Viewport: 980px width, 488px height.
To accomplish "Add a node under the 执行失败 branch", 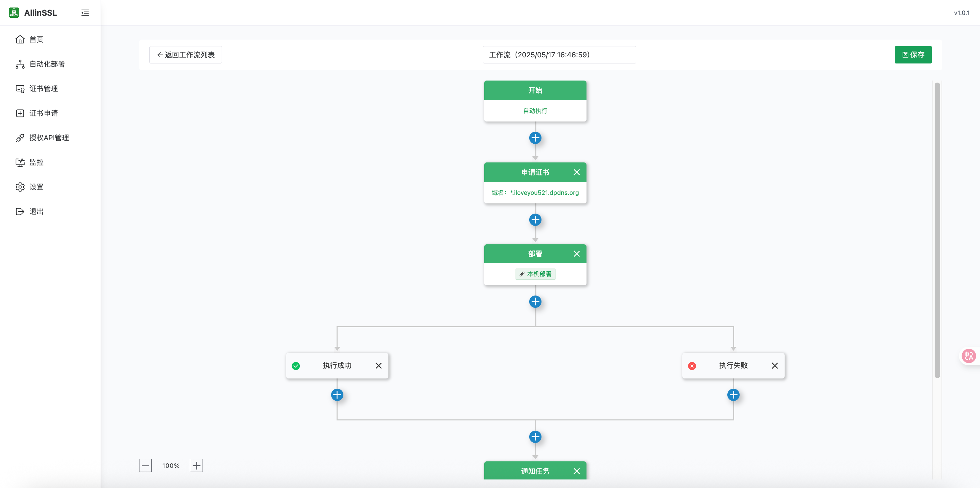I will pyautogui.click(x=733, y=395).
